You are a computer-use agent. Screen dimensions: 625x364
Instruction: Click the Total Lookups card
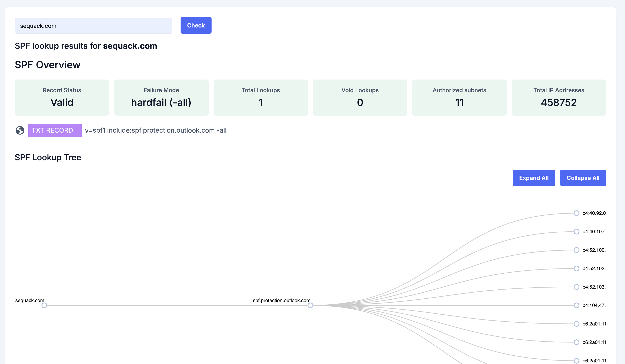(x=261, y=97)
